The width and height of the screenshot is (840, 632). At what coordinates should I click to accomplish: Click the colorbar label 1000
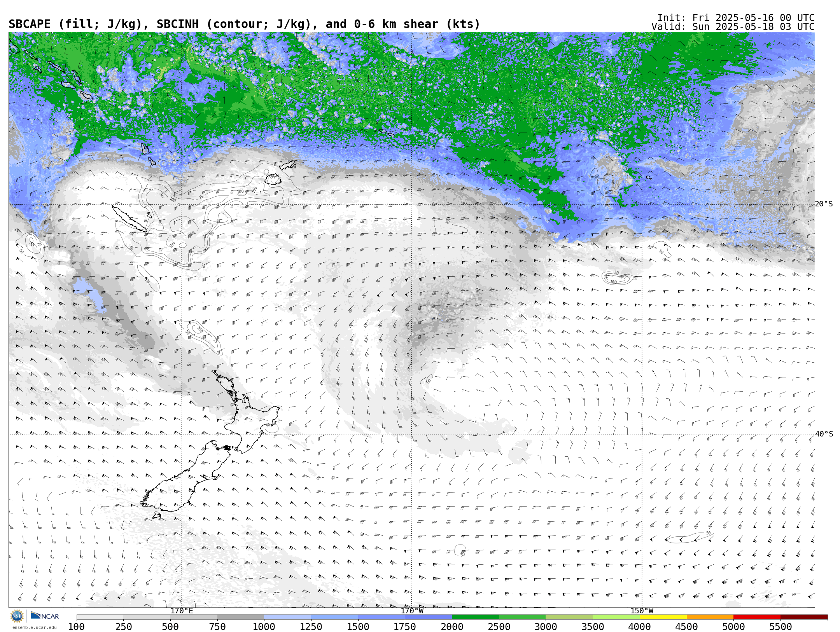click(x=264, y=627)
